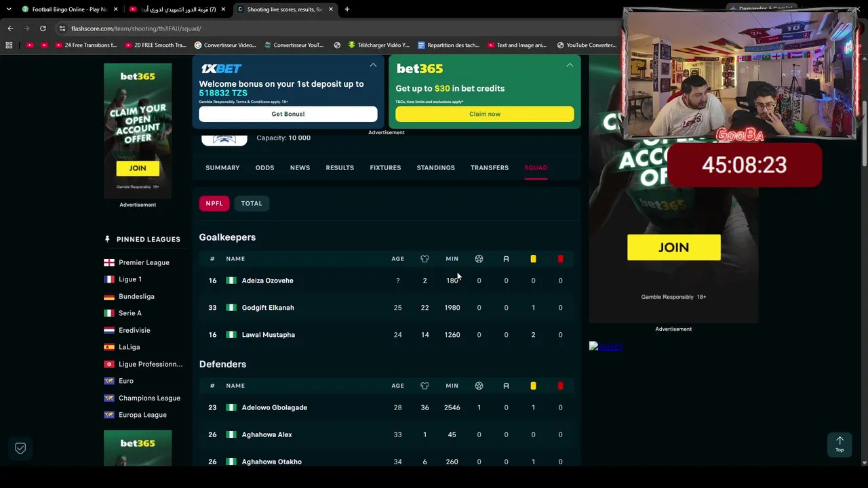
Task: Open Euro from pinned leagues
Action: click(126, 381)
